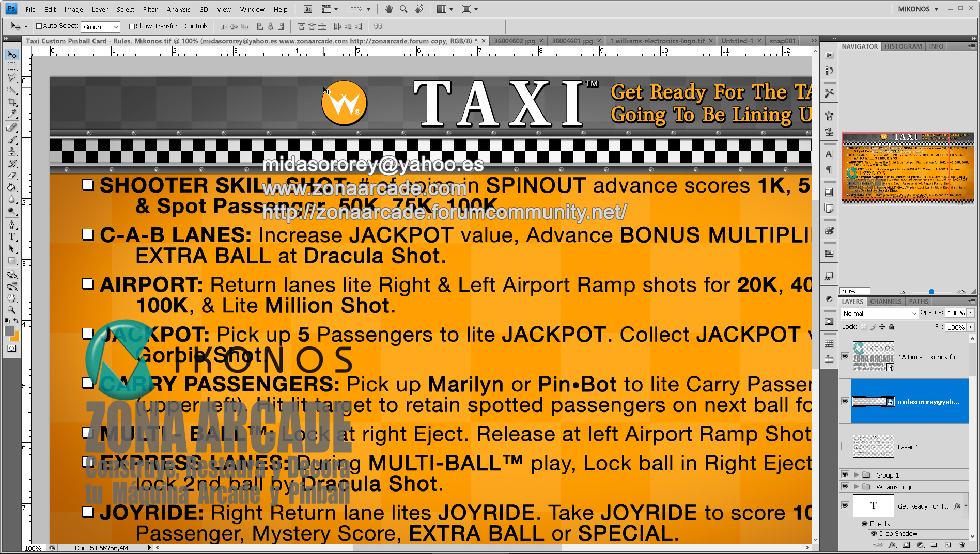Image resolution: width=980 pixels, height=554 pixels.
Task: Select the Hand tool in toolbox
Action: (12, 298)
